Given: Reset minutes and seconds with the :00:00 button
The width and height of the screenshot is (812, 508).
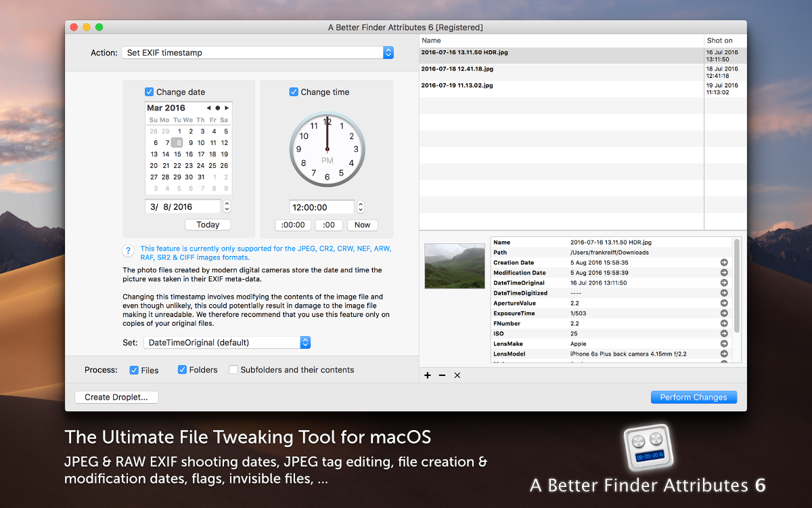Looking at the screenshot, I should pyautogui.click(x=293, y=225).
